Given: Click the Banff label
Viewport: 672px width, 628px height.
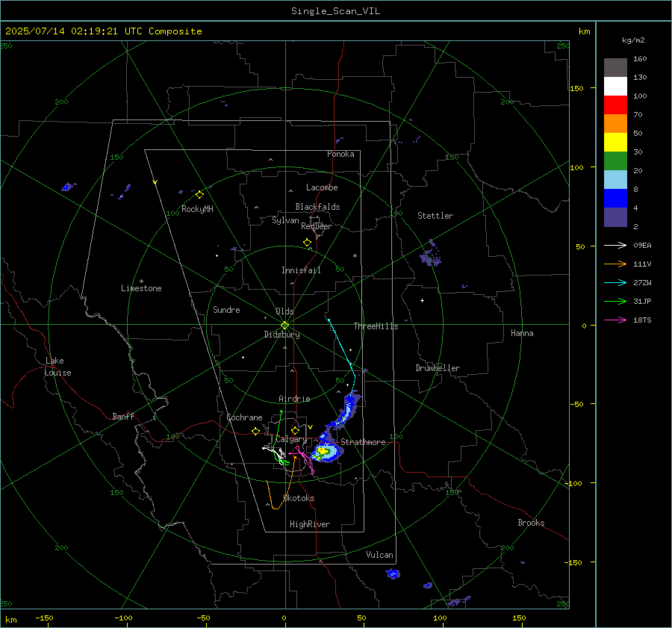Looking at the screenshot, I should (123, 416).
